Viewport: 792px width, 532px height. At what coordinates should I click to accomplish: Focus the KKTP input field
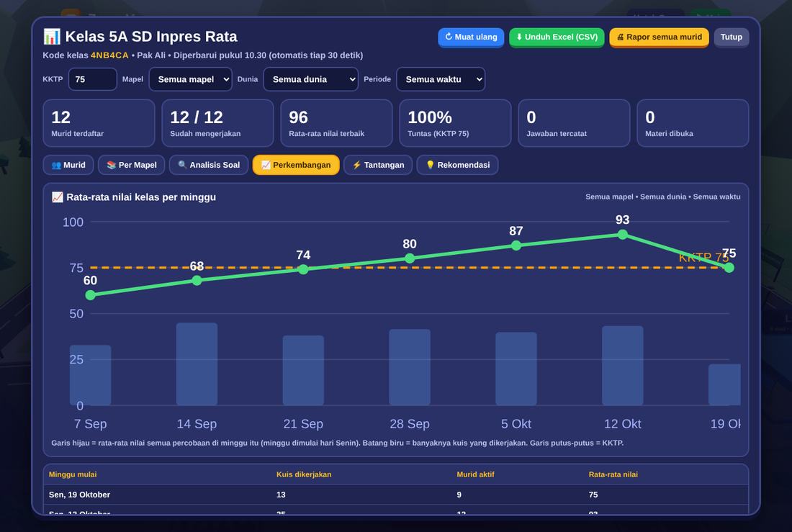tap(92, 79)
